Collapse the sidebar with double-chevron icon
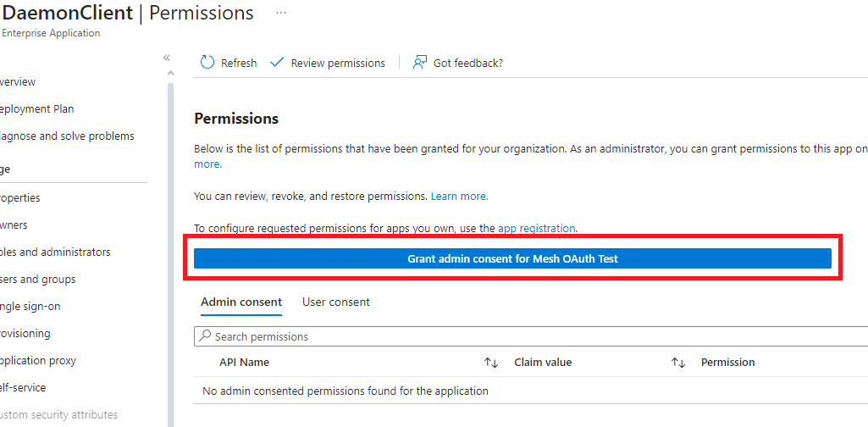This screenshot has height=427, width=868. click(167, 58)
